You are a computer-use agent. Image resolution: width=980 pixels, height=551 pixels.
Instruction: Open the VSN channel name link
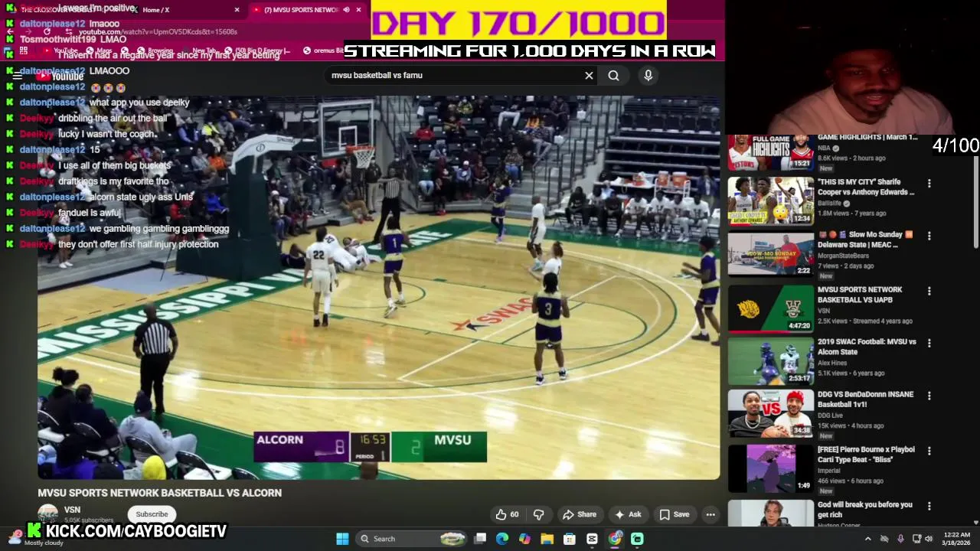click(72, 510)
